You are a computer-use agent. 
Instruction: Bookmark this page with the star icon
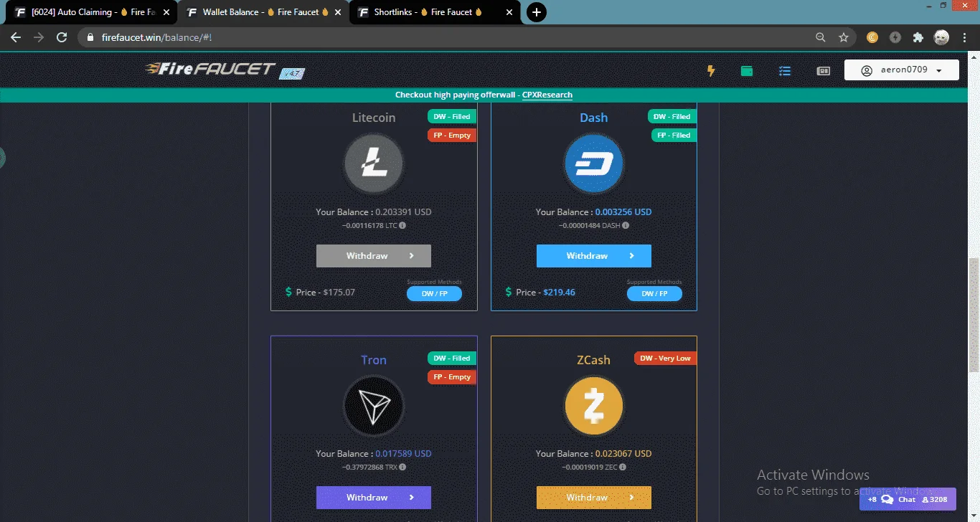pyautogui.click(x=844, y=37)
